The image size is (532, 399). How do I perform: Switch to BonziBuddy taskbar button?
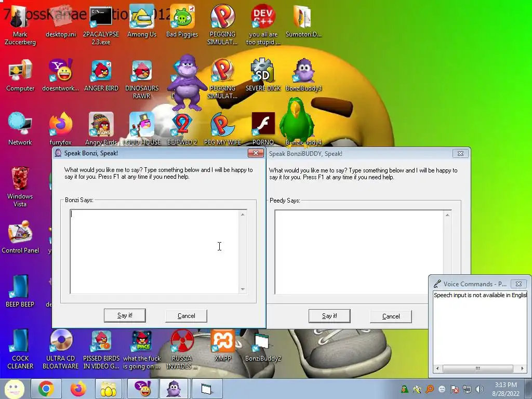pyautogui.click(x=174, y=389)
